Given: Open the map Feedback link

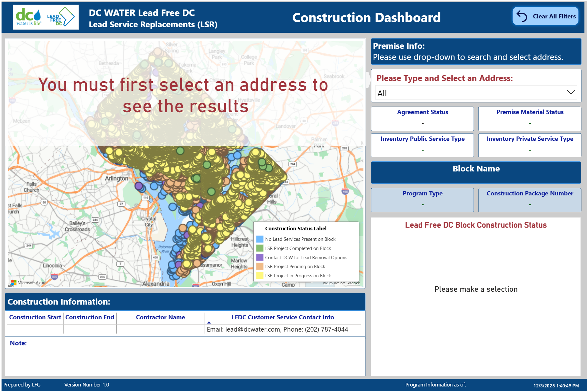Looking at the screenshot, I should 353,283.
